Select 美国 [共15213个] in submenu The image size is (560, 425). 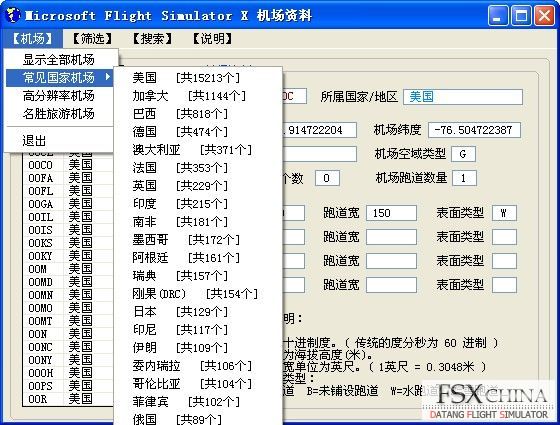pyautogui.click(x=198, y=78)
